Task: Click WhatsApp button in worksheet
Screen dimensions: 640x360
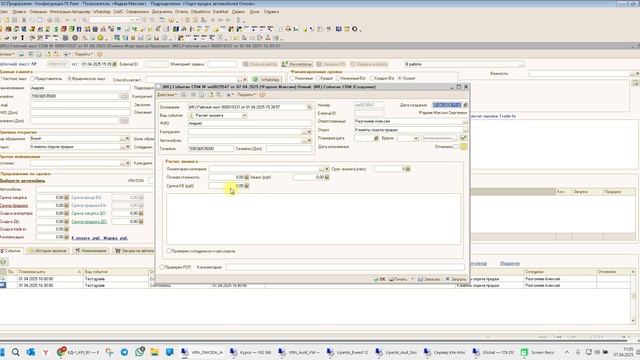Action: 267,79
